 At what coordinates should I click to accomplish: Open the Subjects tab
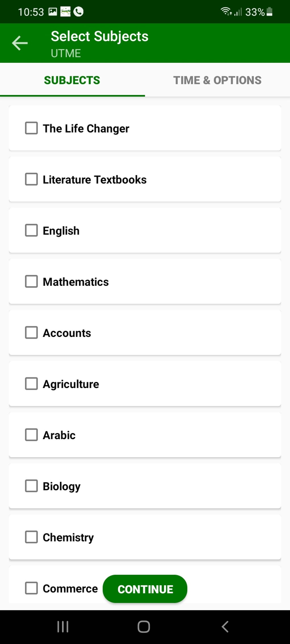tap(72, 80)
